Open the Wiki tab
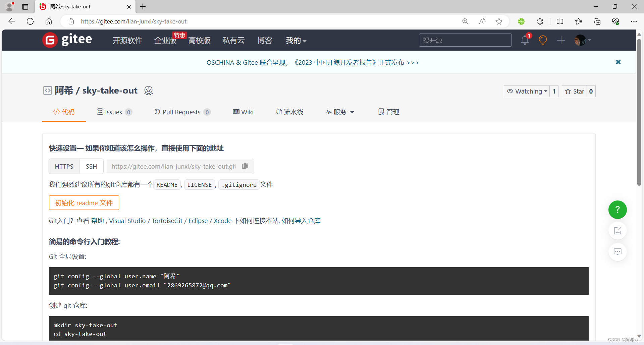This screenshot has width=644, height=345. [243, 112]
